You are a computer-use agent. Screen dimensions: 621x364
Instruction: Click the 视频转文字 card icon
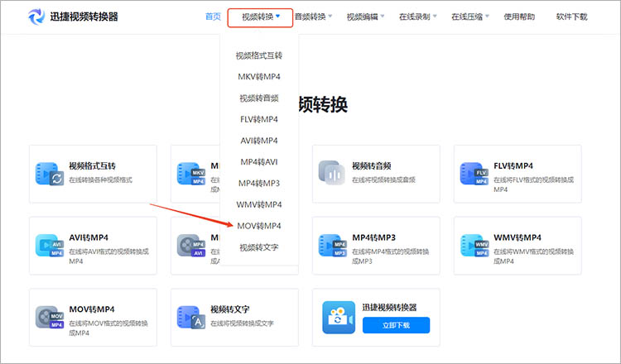point(191,317)
